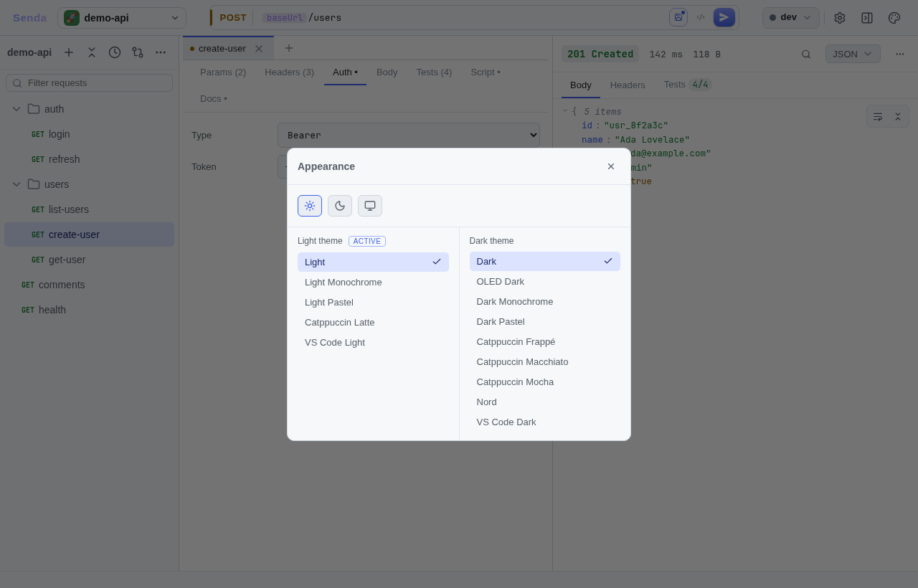The image size is (918, 588).
Task: Click the Filter requests input
Action: [90, 83]
